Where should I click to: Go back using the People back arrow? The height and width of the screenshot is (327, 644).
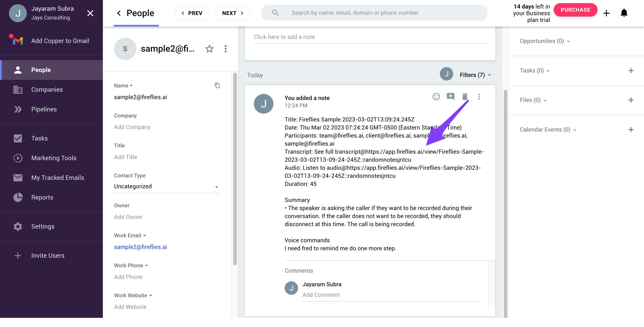click(x=119, y=13)
